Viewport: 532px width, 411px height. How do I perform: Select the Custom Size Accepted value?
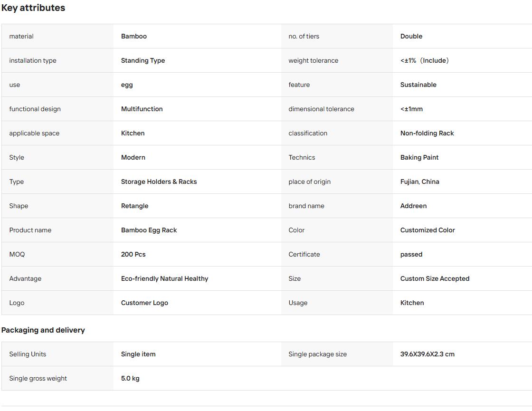[435, 278]
